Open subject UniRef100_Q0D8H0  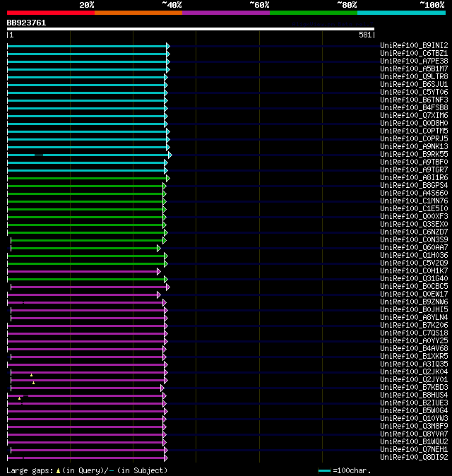tap(414, 124)
